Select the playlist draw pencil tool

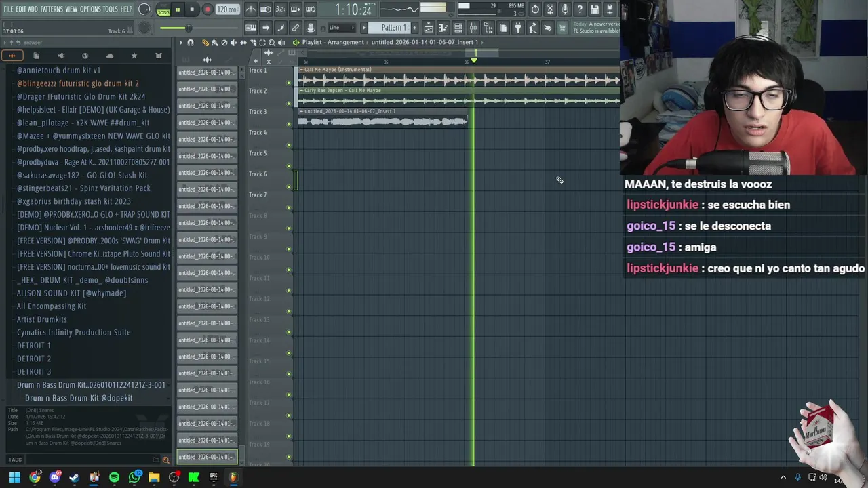pos(205,43)
